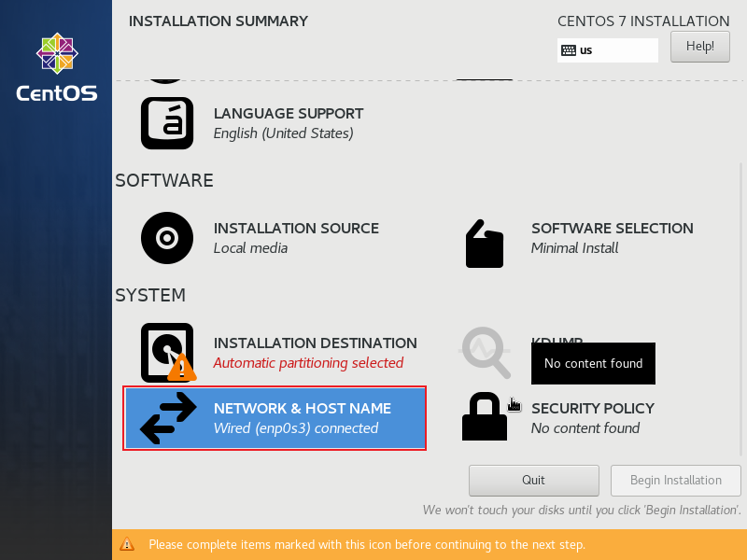Click the SOFTWARE section heading

click(164, 181)
